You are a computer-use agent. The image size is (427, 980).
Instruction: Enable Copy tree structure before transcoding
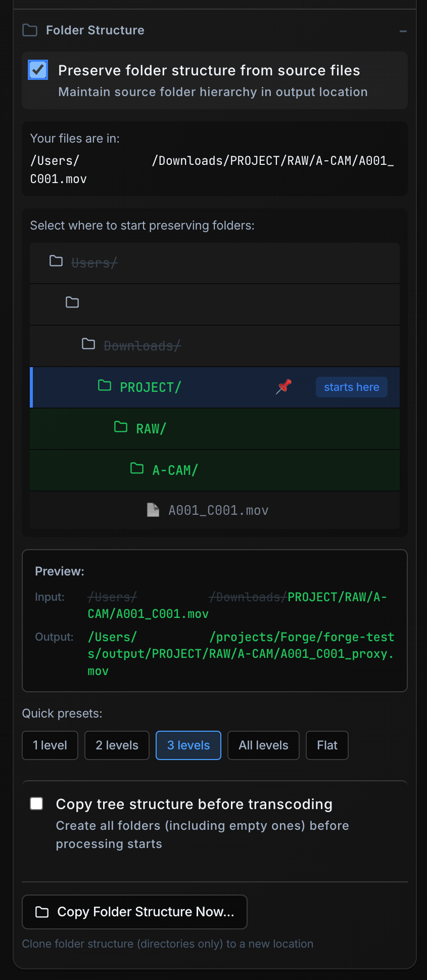36,804
